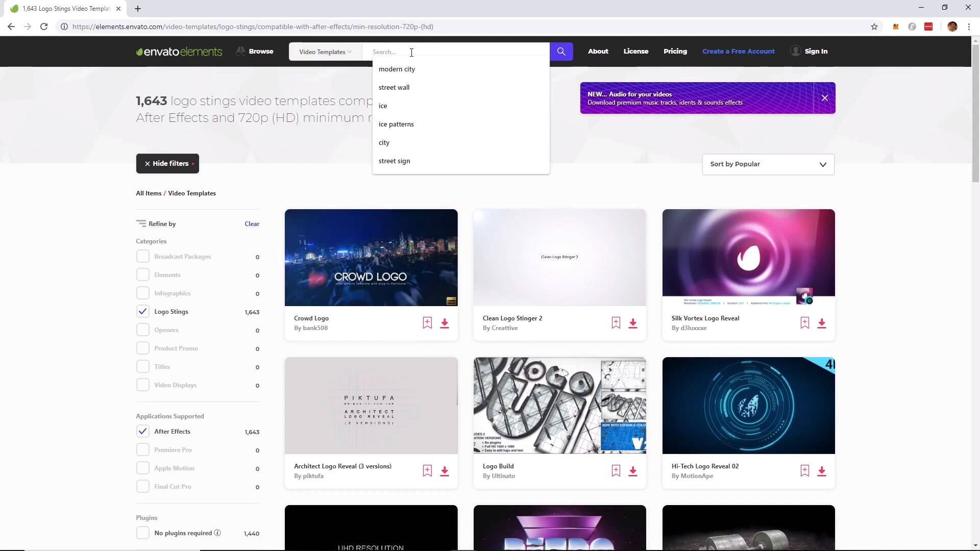Click the Hide filters button
The image size is (980, 551).
(x=167, y=164)
